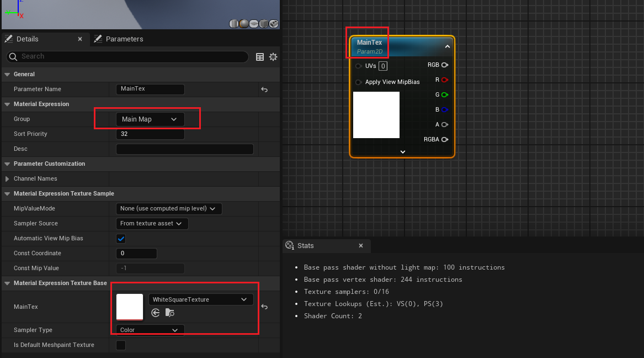
Task: Use selected asset from Content Browser arrow
Action: tap(156, 313)
